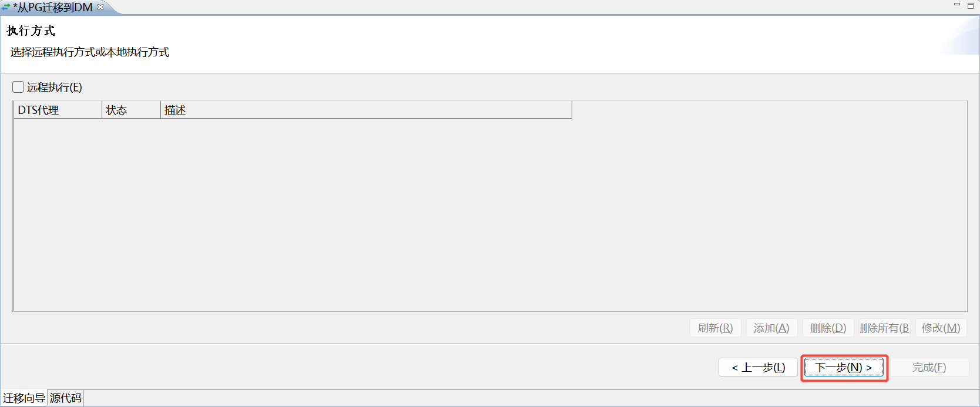This screenshot has width=980, height=407.
Task: Enable the 远程执行(E) checkbox
Action: (18, 87)
